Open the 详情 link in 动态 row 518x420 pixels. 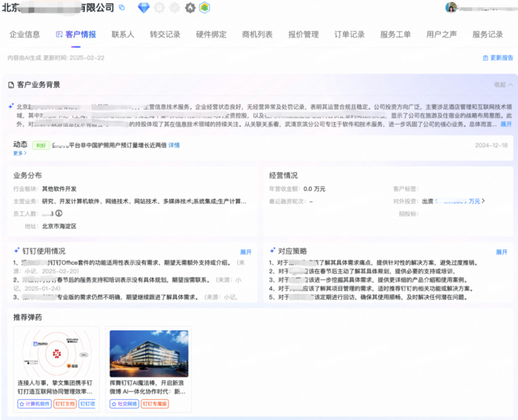coord(174,145)
